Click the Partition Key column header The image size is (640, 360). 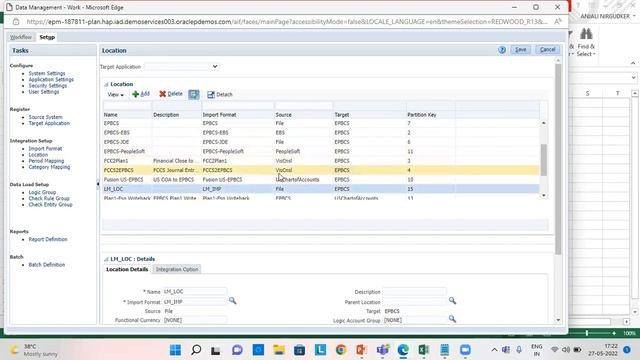[x=422, y=115]
